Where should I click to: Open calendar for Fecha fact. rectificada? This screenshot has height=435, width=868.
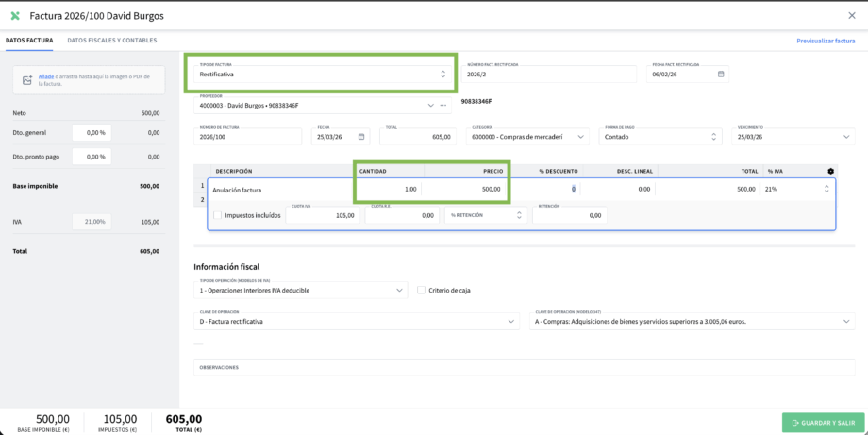(x=721, y=74)
